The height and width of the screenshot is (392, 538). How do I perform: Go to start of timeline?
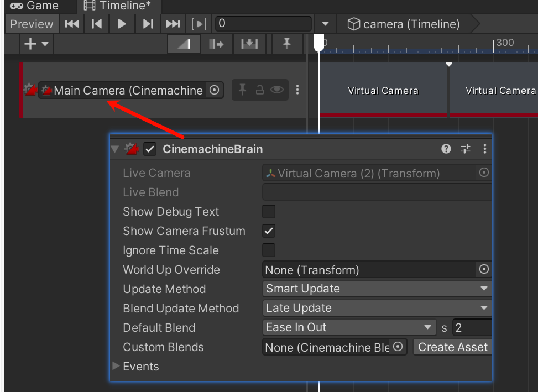(x=72, y=24)
